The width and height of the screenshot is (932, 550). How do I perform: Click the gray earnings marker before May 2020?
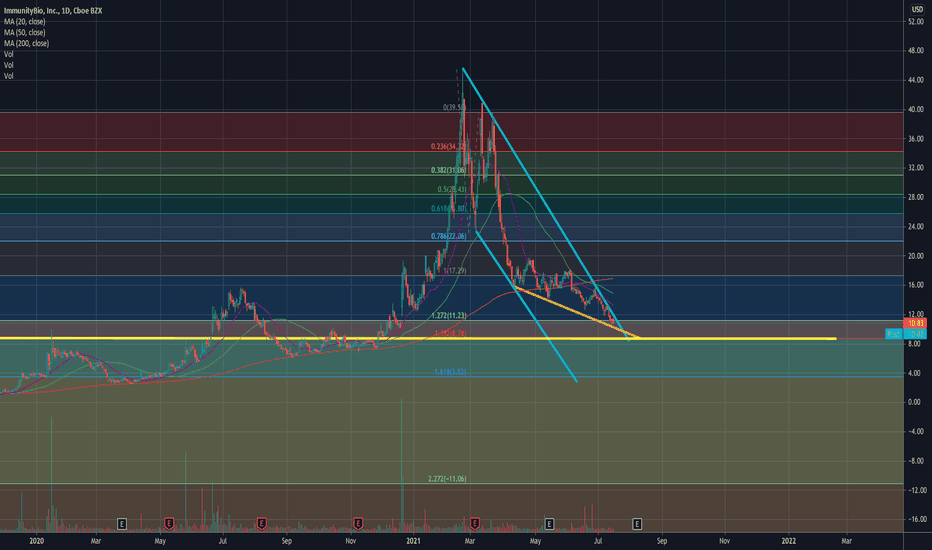click(x=122, y=524)
